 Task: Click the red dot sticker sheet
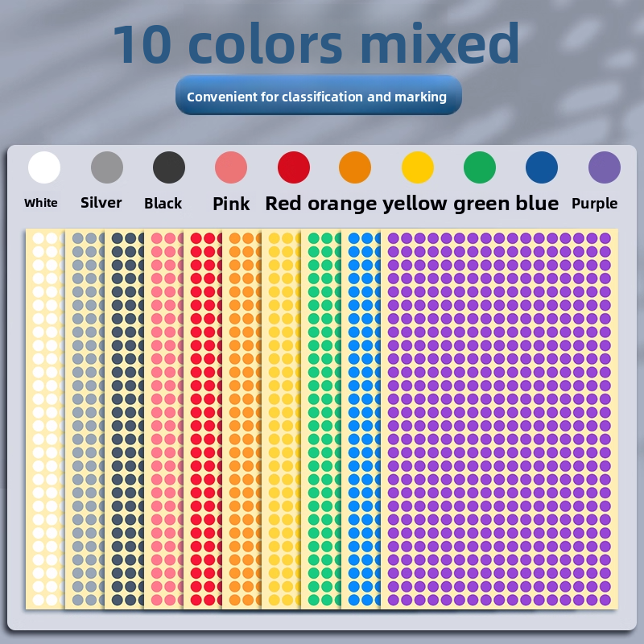pyautogui.click(x=203, y=419)
